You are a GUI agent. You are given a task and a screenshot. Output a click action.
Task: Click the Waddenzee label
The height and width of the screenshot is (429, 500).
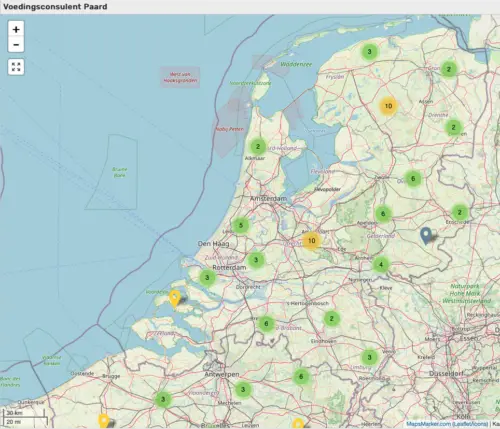click(296, 64)
